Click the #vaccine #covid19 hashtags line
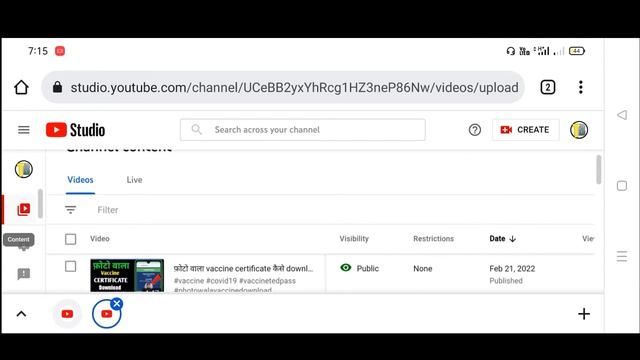Screen dimensions: 640x360 pos(235,281)
